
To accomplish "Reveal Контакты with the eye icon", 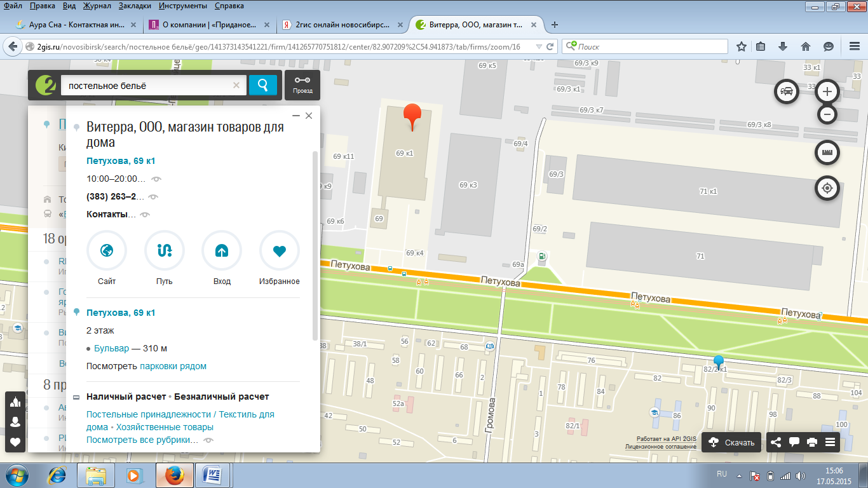I will pyautogui.click(x=145, y=215).
